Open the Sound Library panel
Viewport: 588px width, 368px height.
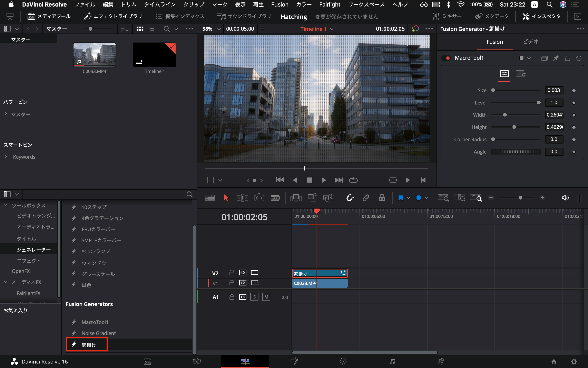click(x=244, y=16)
